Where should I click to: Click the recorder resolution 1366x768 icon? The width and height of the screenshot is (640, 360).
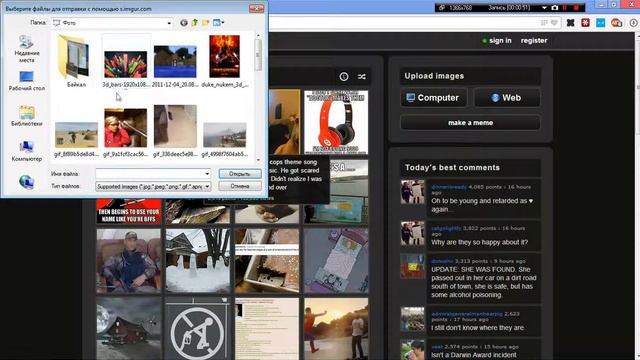(x=442, y=8)
